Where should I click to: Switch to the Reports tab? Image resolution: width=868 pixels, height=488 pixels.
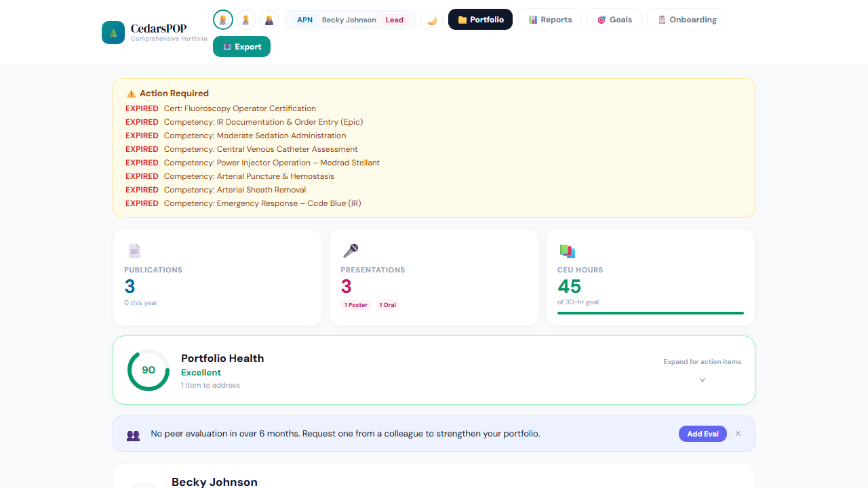(x=550, y=19)
